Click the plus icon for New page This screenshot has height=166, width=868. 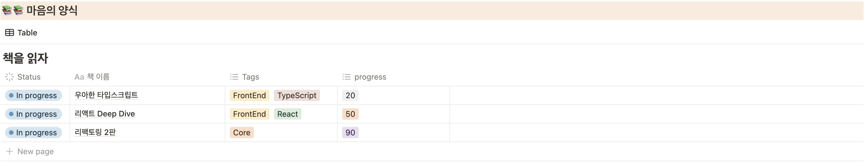point(10,151)
